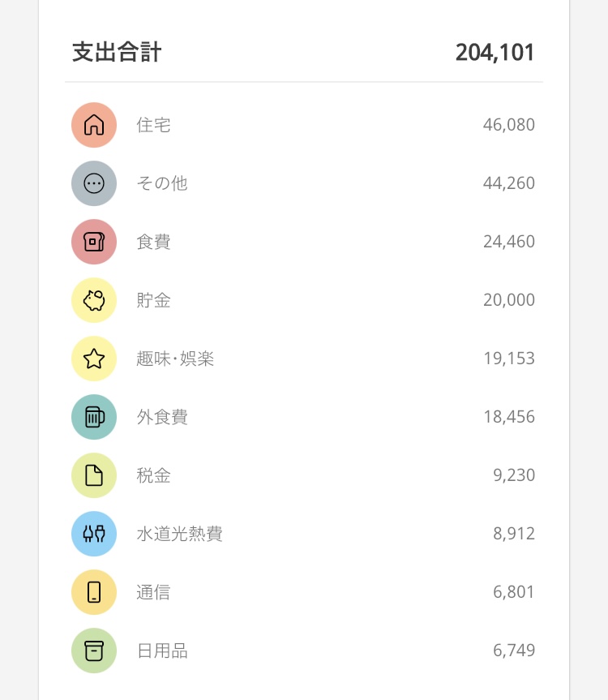Click the 支出合計 heading
This screenshot has width=608, height=700.
[x=117, y=52]
